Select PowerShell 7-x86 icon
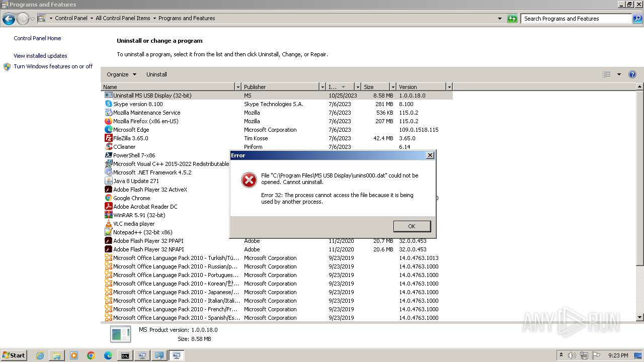The image size is (644, 362). click(108, 155)
